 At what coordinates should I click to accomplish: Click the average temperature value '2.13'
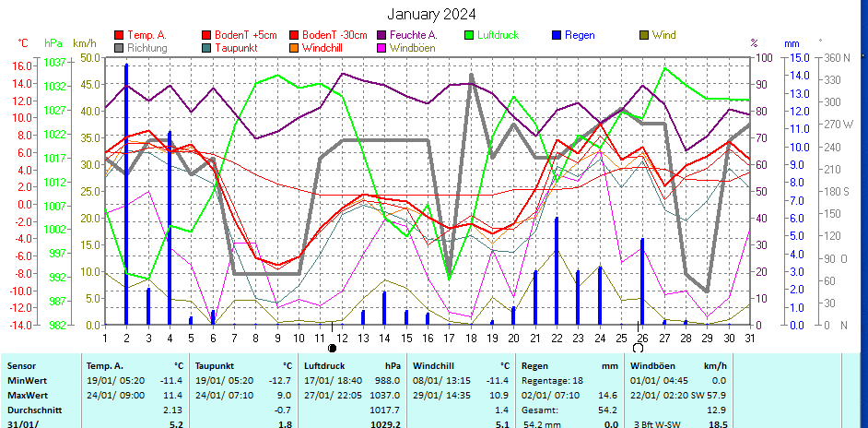coord(174,410)
